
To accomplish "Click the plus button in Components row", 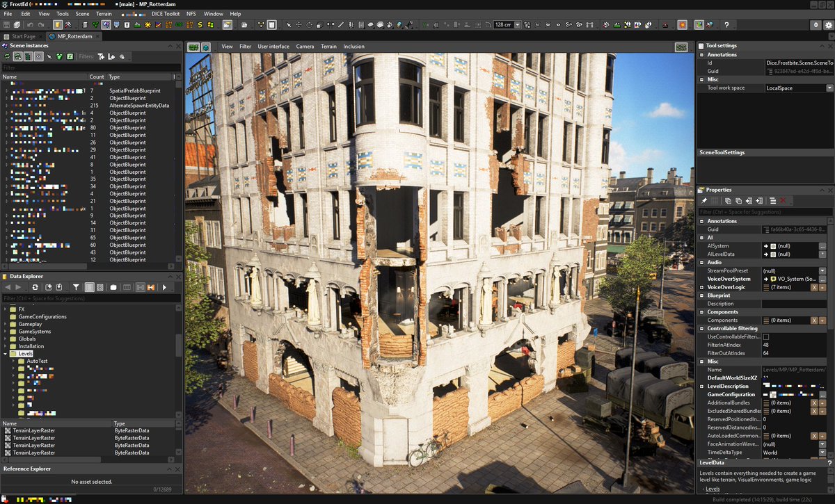I will (x=822, y=320).
